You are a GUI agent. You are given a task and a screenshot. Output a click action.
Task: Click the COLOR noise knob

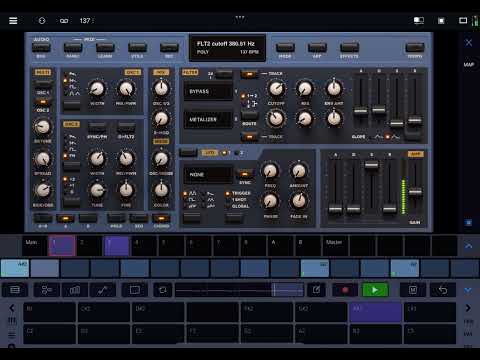pos(161,190)
